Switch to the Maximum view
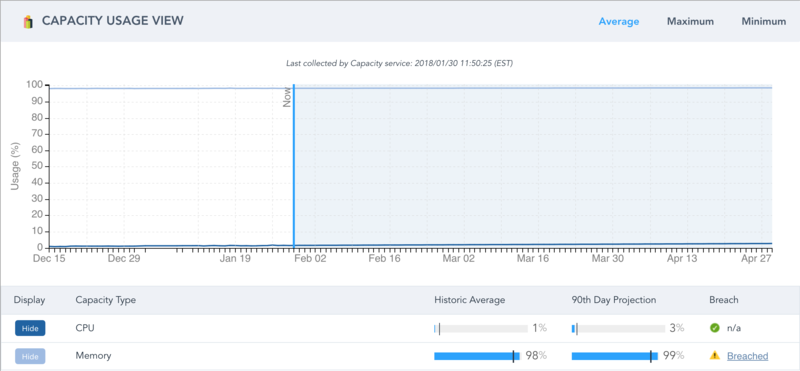 coord(690,21)
